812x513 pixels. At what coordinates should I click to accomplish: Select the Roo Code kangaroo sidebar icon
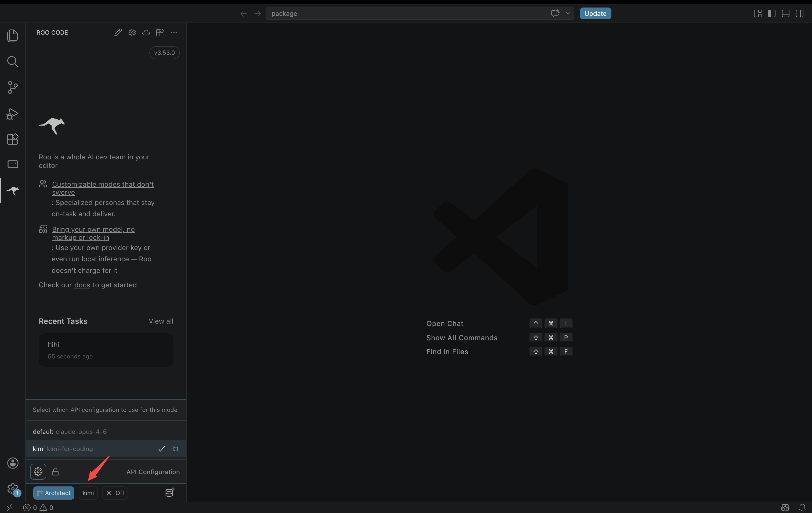point(12,191)
